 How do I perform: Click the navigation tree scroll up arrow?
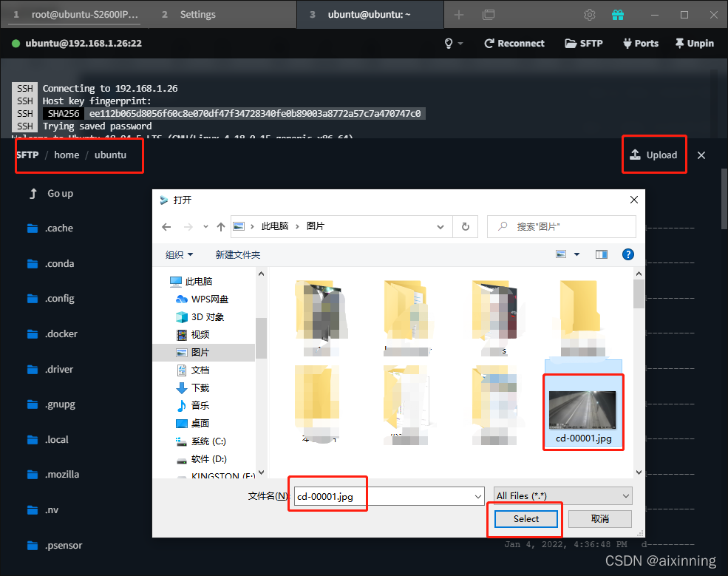[261, 274]
